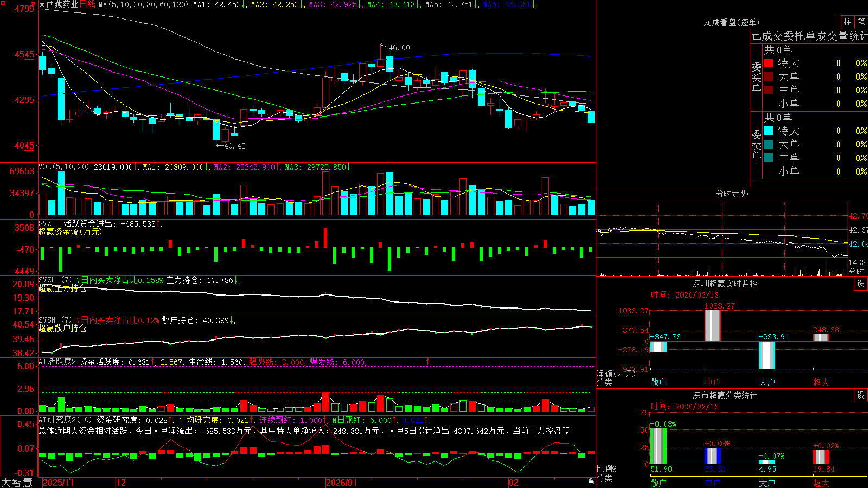This screenshot has width=868, height=488.
Task: Click the red arrow marker in AI活跃度2 header
Action: (x=428, y=361)
